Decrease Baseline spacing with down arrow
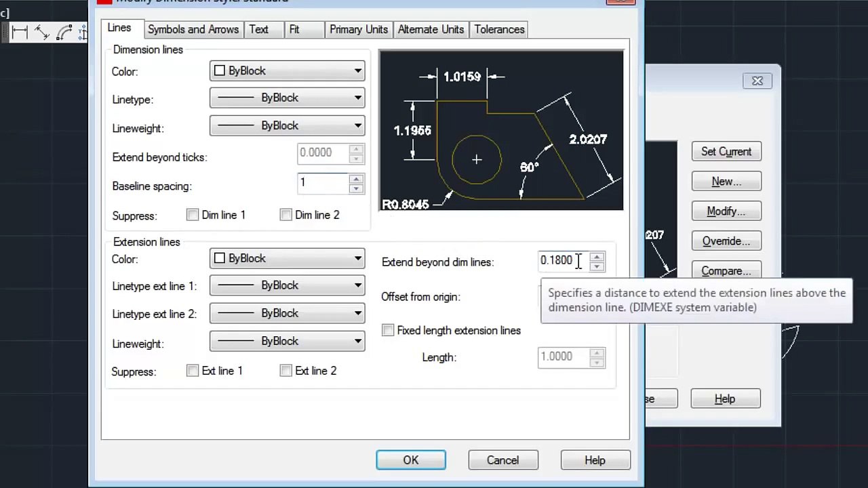Image resolution: width=868 pixels, height=488 pixels. (356, 188)
